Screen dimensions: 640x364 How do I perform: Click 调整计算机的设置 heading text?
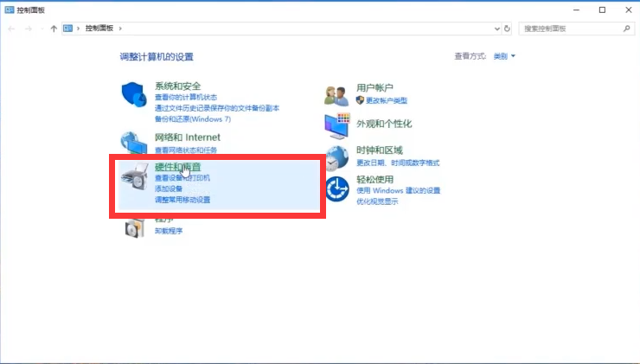(157, 57)
